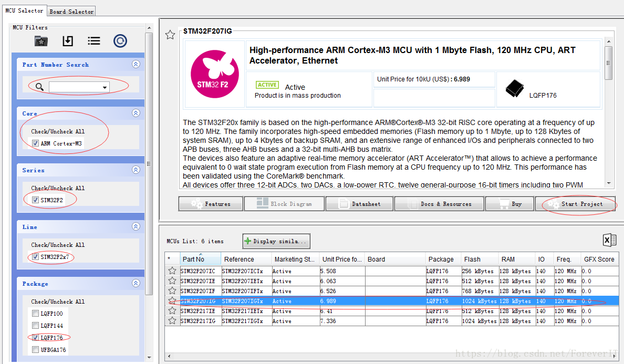Click the LQFP176 chip package icon

515,88
